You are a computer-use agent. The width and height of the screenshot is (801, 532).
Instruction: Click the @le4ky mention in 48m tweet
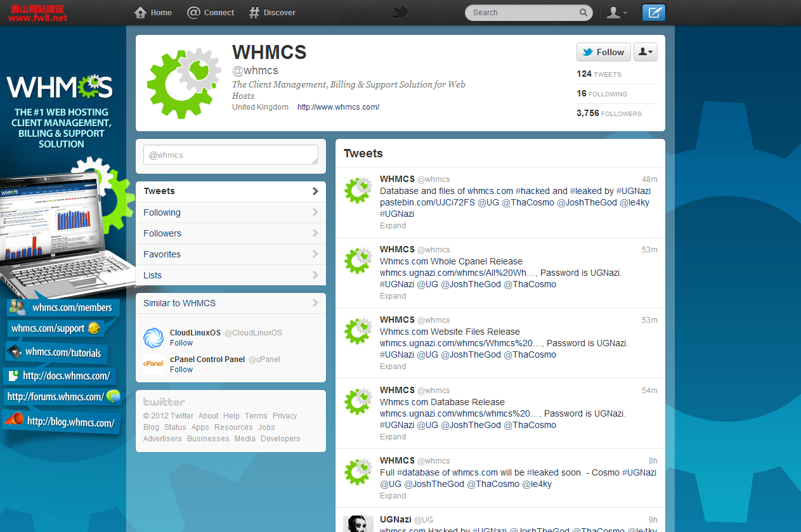click(x=634, y=202)
